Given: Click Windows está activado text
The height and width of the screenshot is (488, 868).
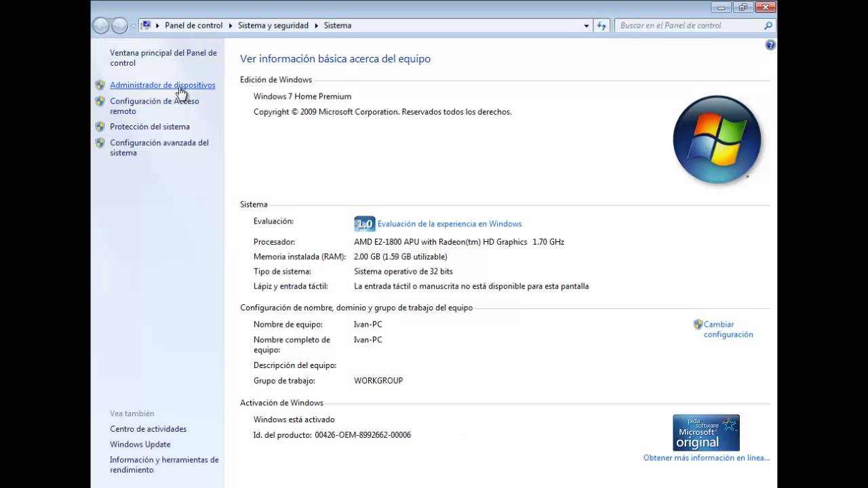Looking at the screenshot, I should click(294, 420).
